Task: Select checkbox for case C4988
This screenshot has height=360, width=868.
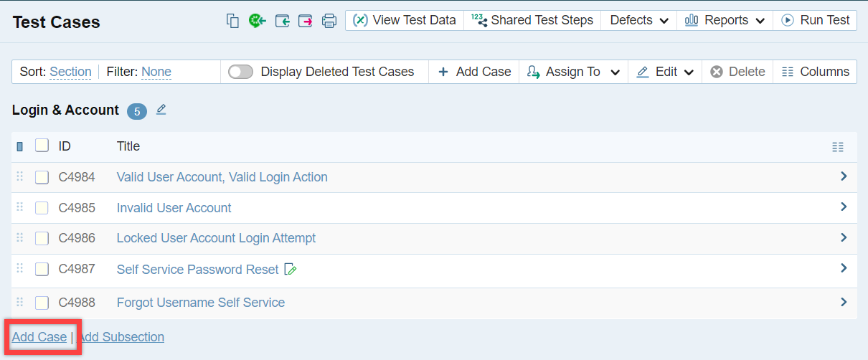Action: [x=42, y=303]
